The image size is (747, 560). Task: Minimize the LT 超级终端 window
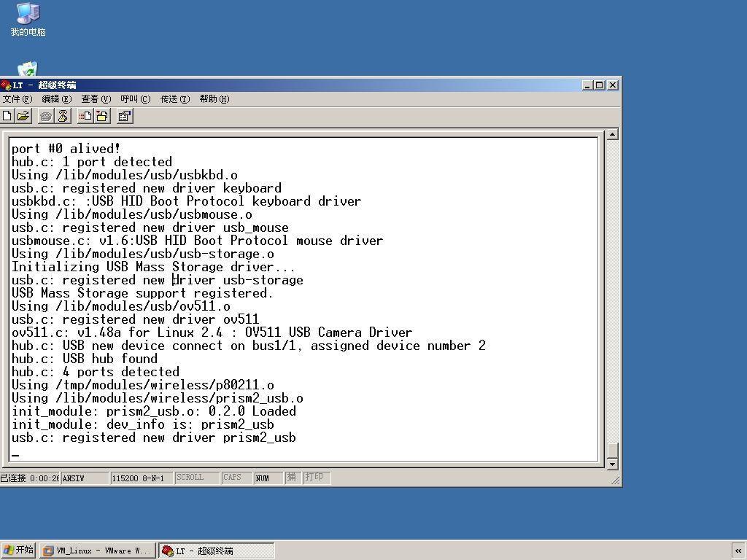click(x=587, y=85)
